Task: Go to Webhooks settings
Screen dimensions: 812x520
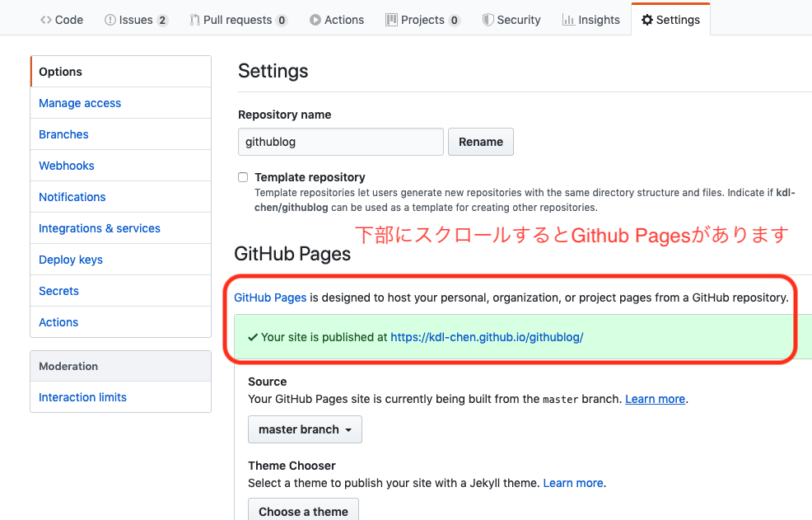Action: click(121, 166)
